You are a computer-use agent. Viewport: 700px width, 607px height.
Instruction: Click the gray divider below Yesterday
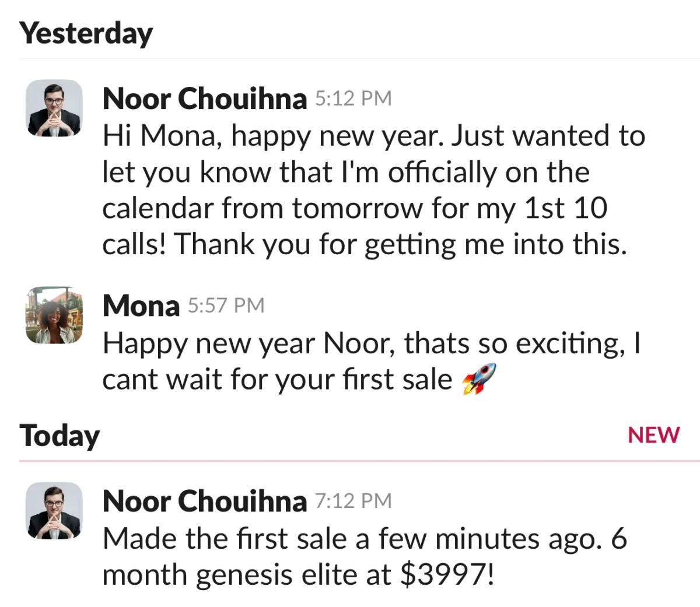359,58
